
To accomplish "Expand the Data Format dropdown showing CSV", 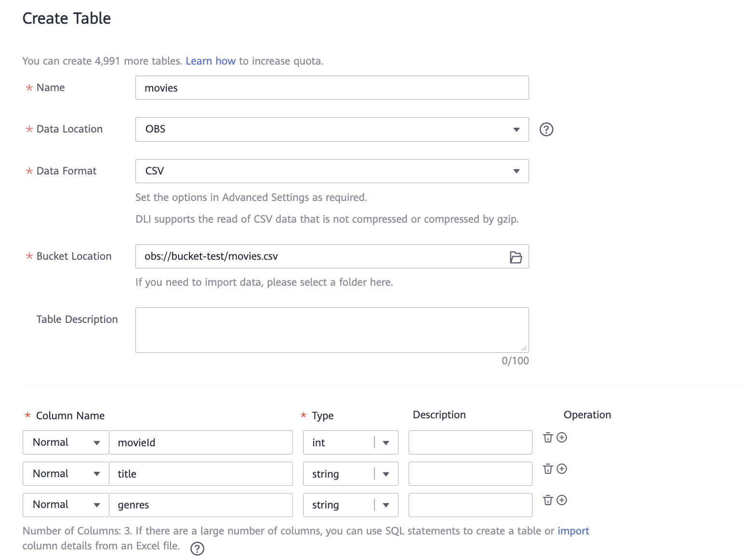I will [332, 171].
